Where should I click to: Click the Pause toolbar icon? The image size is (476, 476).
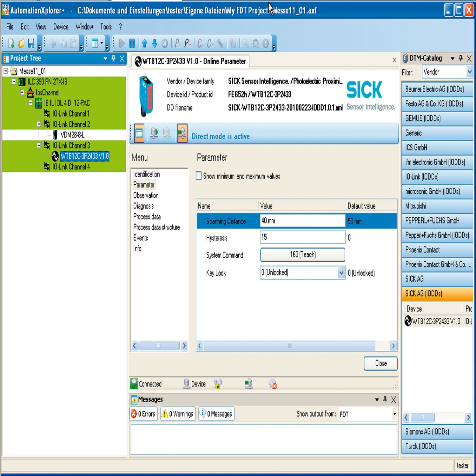pyautogui.click(x=132, y=43)
